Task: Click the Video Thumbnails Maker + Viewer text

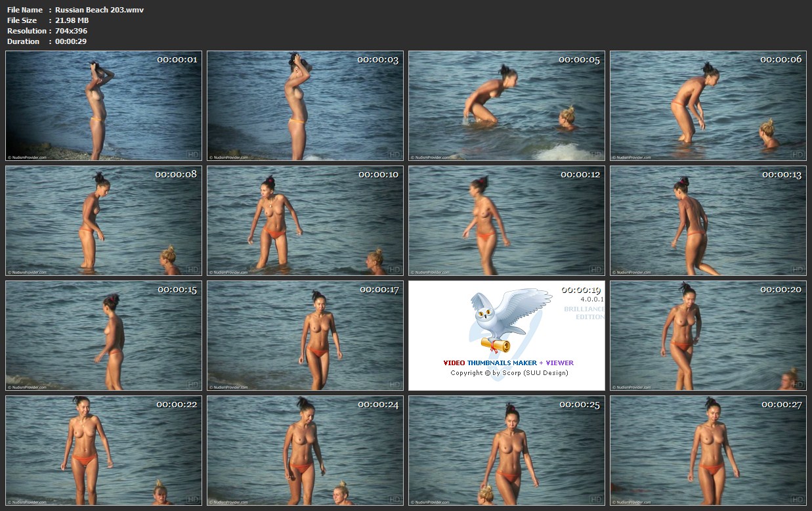Action: [x=508, y=363]
